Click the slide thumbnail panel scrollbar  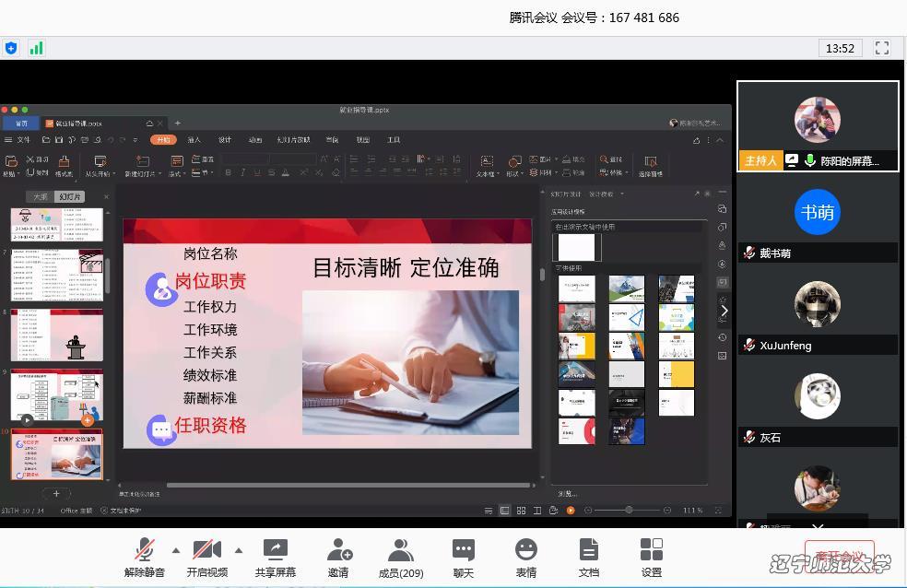coord(107,276)
